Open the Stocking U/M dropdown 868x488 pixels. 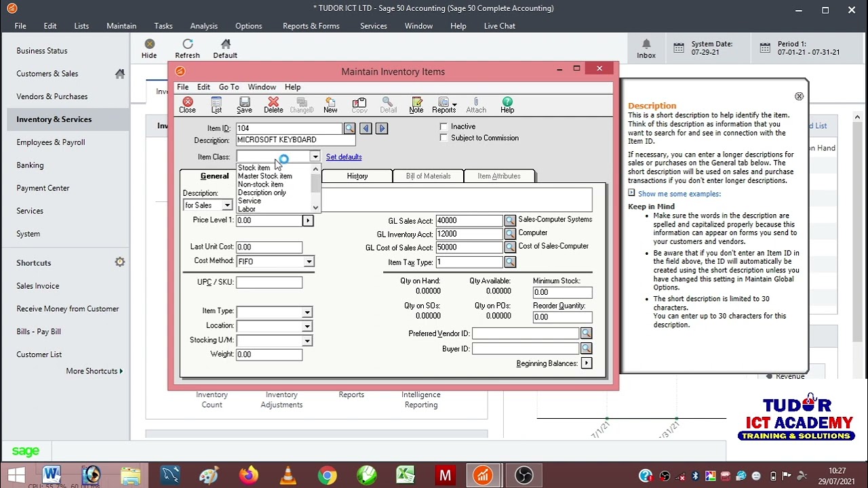click(307, 341)
